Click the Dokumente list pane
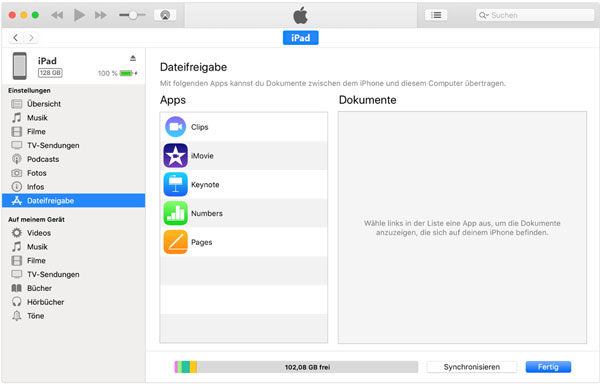The width and height of the screenshot is (600, 384). [x=462, y=228]
